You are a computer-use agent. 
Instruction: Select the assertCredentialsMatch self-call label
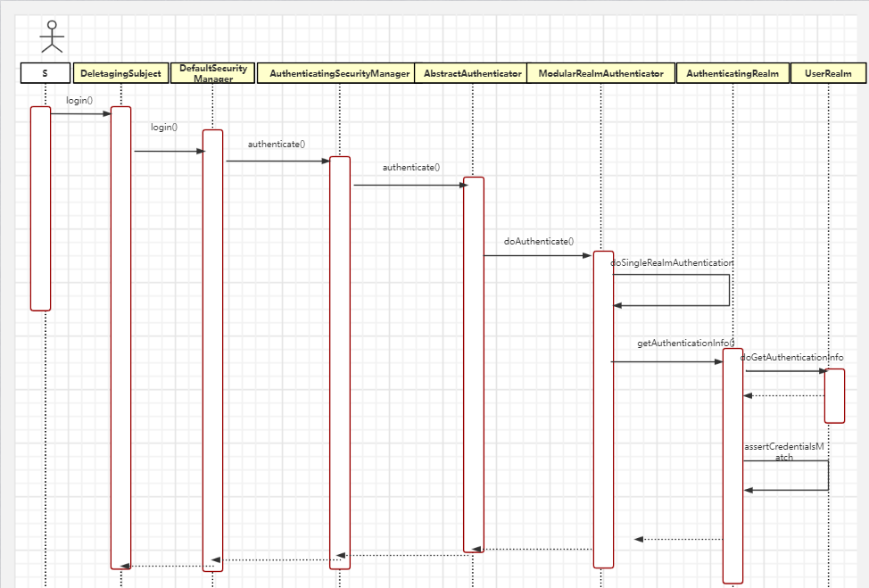click(x=783, y=451)
